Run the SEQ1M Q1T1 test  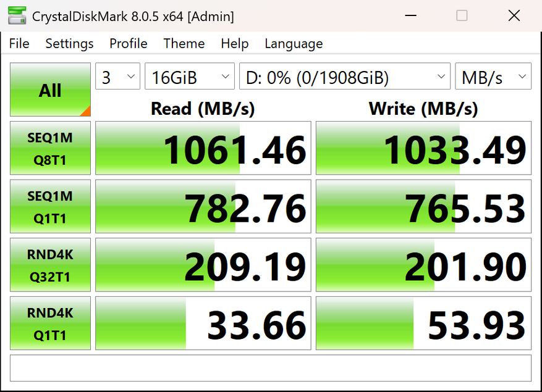(x=50, y=206)
